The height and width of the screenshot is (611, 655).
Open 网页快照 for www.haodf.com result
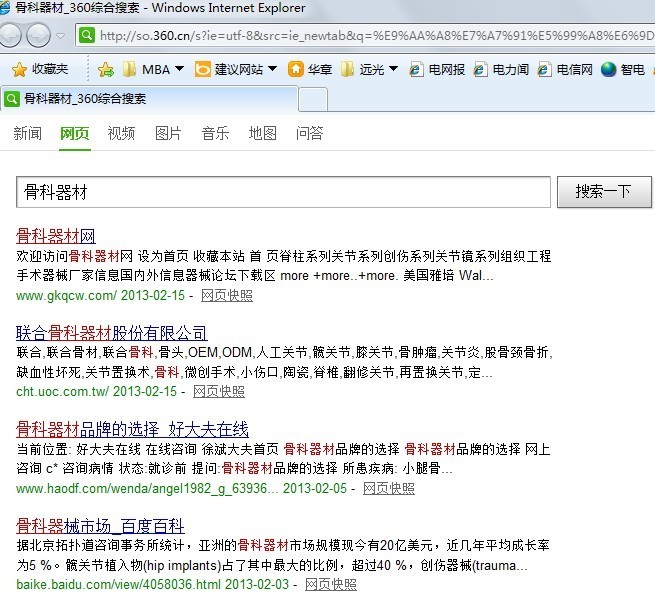[389, 489]
